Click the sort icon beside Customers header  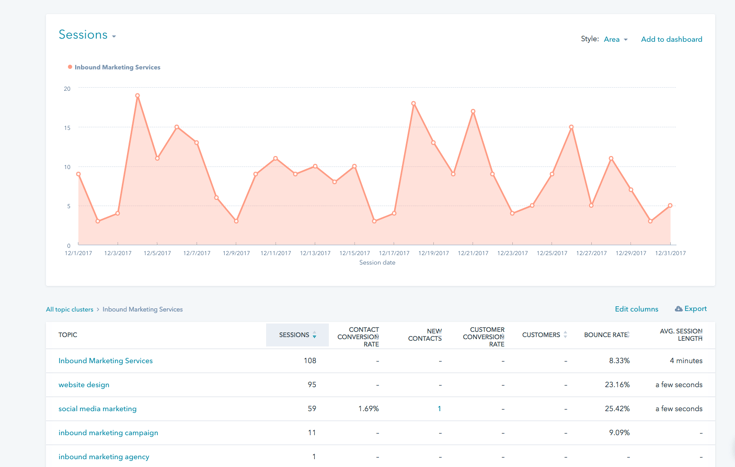click(x=565, y=335)
